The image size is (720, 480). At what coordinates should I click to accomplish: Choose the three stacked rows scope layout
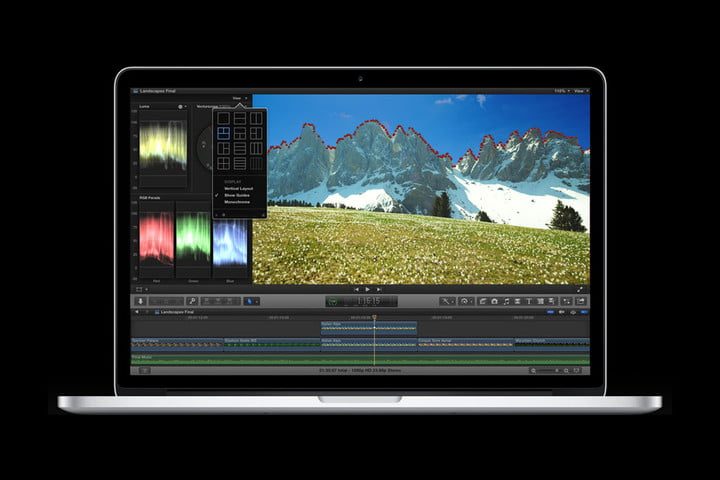click(x=240, y=148)
